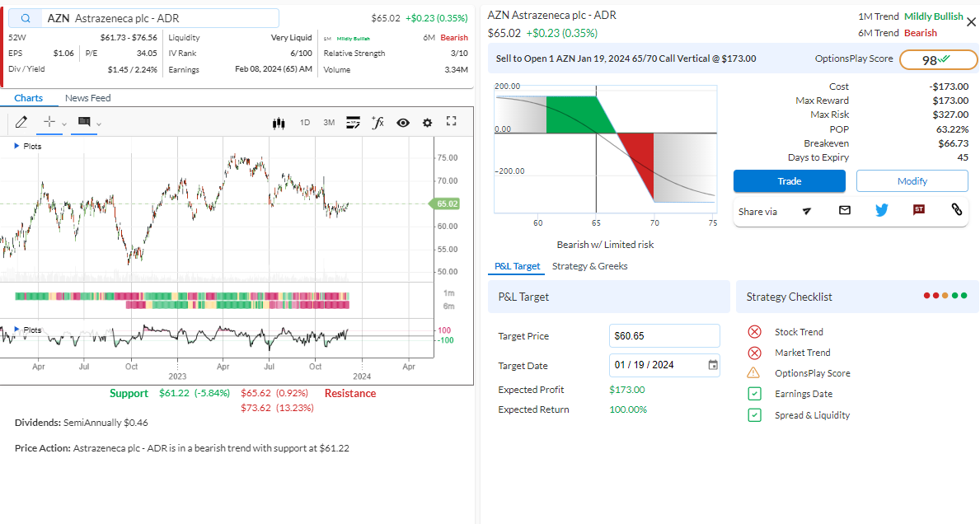Click the 6M Trend Bearish label in trade panel
The image size is (980, 524).
[x=921, y=33]
